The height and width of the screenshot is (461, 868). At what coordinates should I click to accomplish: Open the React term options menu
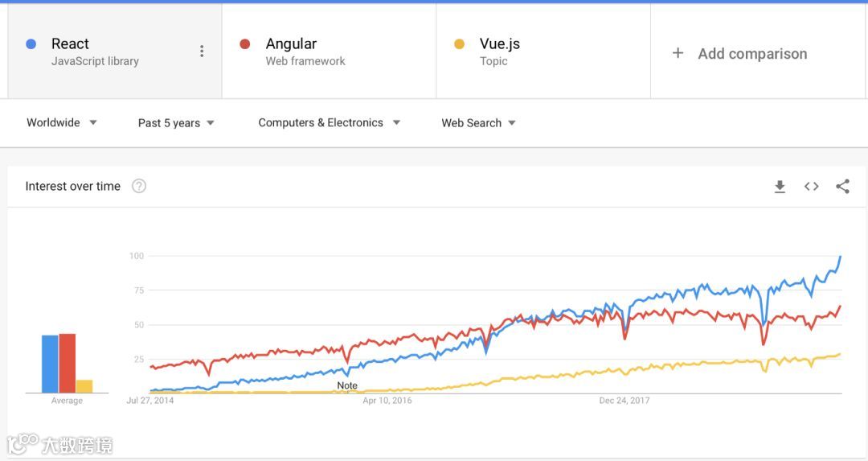[202, 51]
